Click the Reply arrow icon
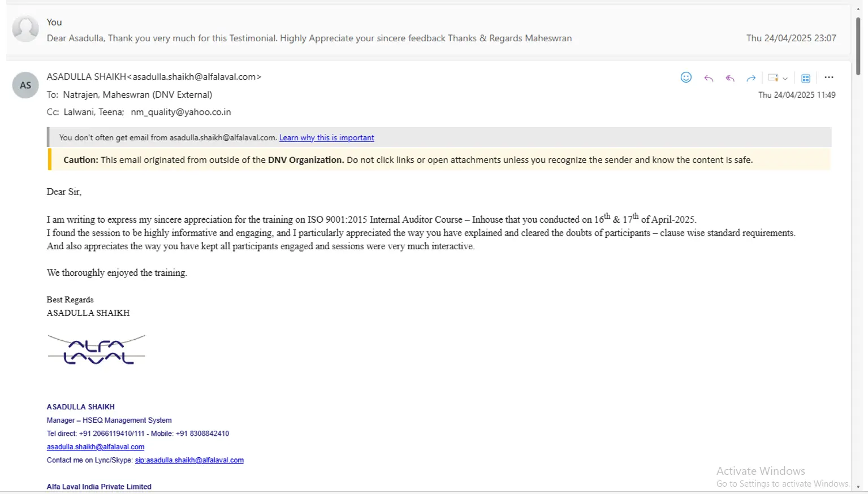Screen dimensions: 868x494 click(709, 78)
